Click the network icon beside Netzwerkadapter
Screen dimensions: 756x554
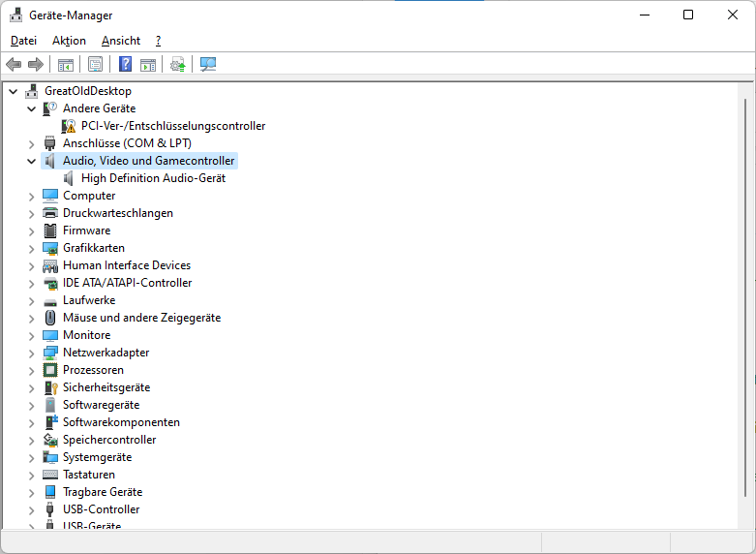pyautogui.click(x=50, y=353)
